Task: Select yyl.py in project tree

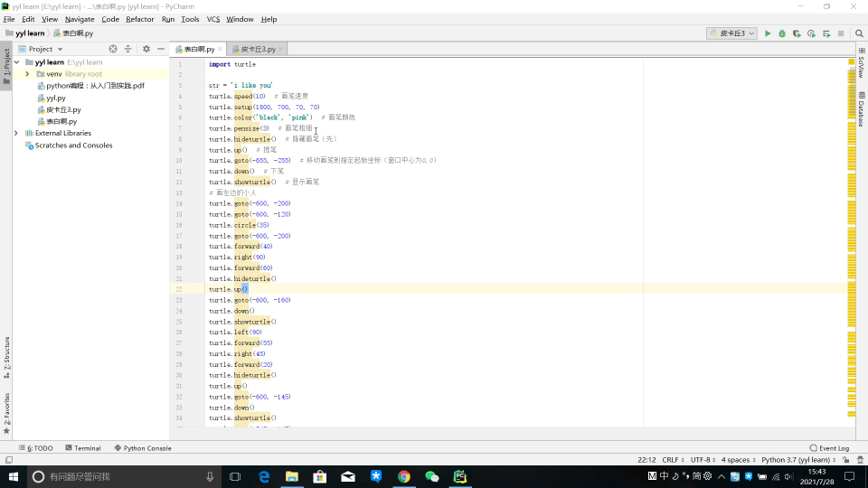Action: pyautogui.click(x=55, y=98)
